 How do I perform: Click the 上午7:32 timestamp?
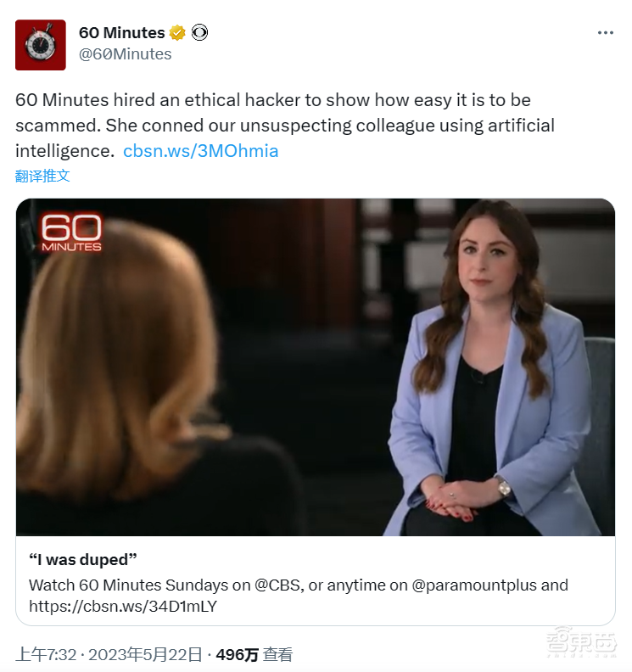(x=46, y=654)
